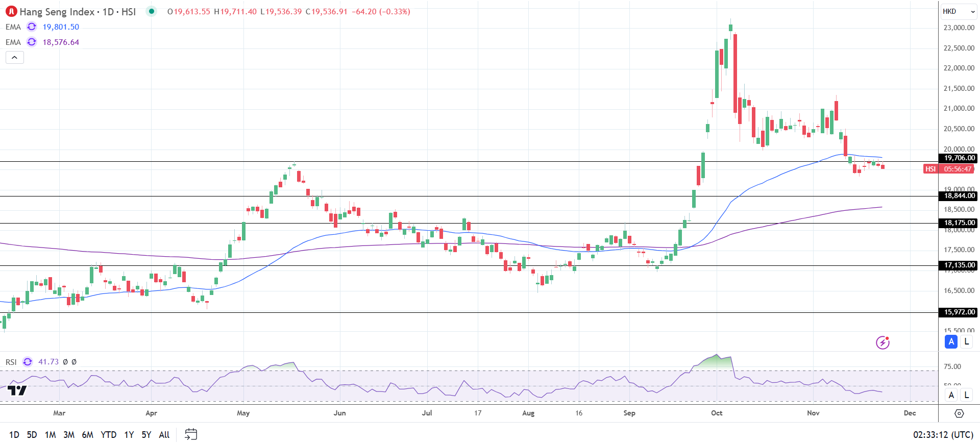Select the 3M time range
The width and height of the screenshot is (980, 443).
(69, 435)
